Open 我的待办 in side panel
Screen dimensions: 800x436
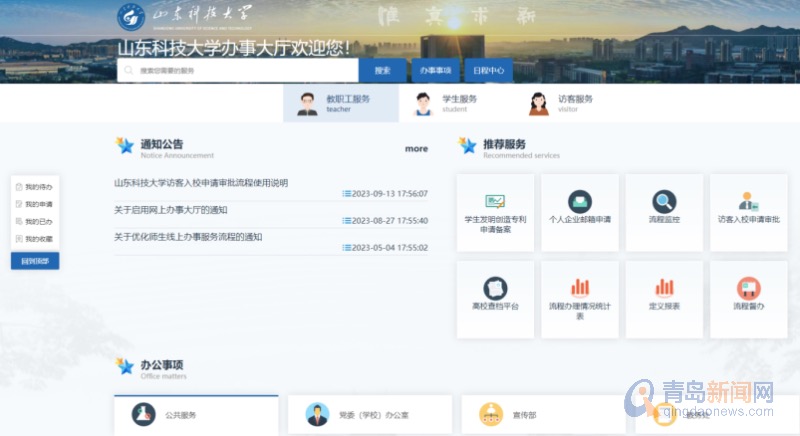tap(37, 187)
